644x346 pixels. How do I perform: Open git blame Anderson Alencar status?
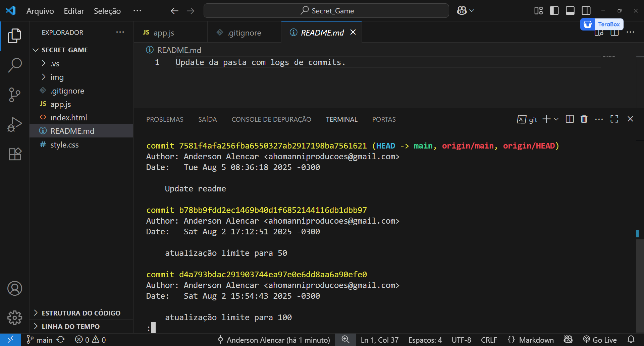coord(274,340)
